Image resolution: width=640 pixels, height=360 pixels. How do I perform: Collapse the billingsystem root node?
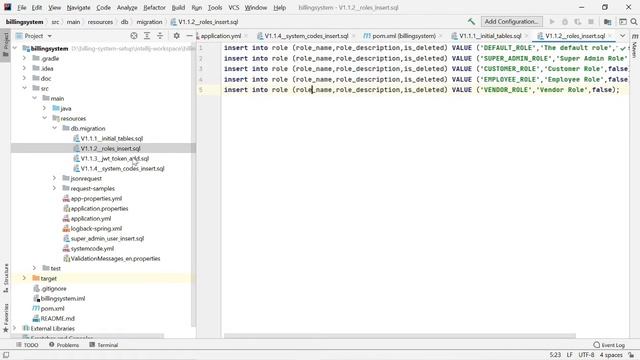(15, 49)
